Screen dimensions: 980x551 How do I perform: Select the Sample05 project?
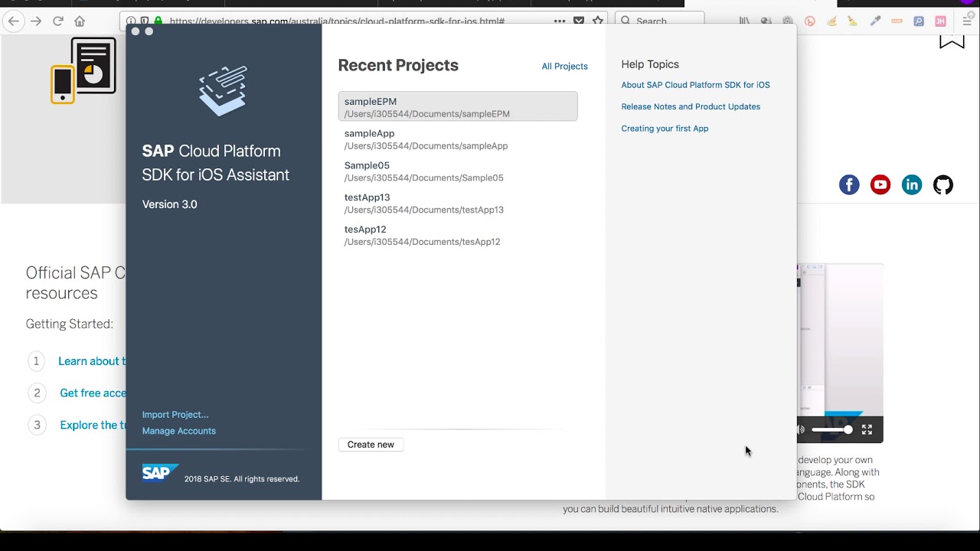click(458, 171)
